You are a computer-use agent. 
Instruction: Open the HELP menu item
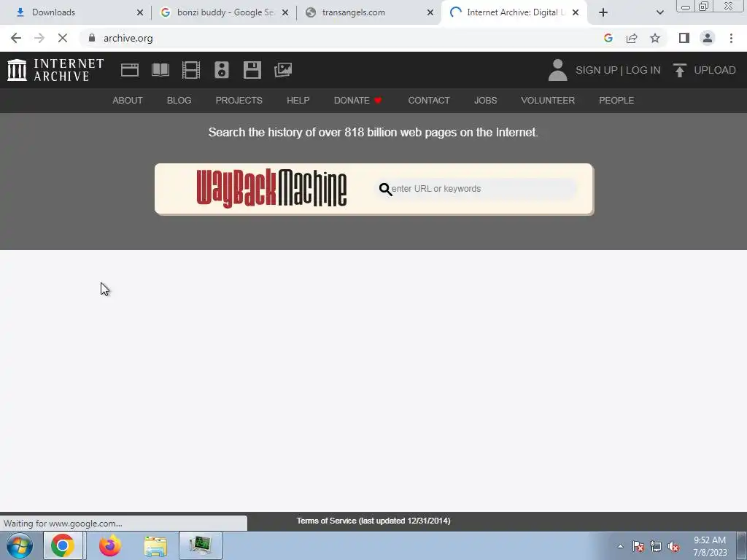(298, 101)
